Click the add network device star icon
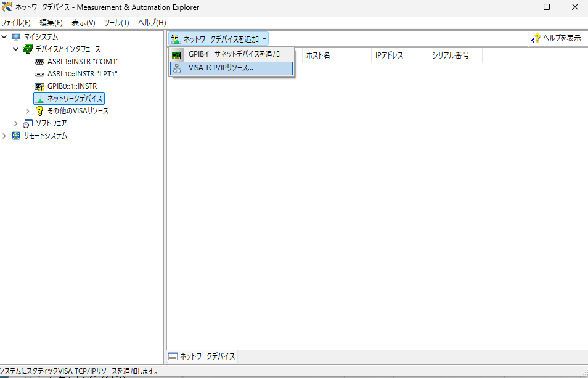Screen dimensions: 588x378 pyautogui.click(x=176, y=38)
